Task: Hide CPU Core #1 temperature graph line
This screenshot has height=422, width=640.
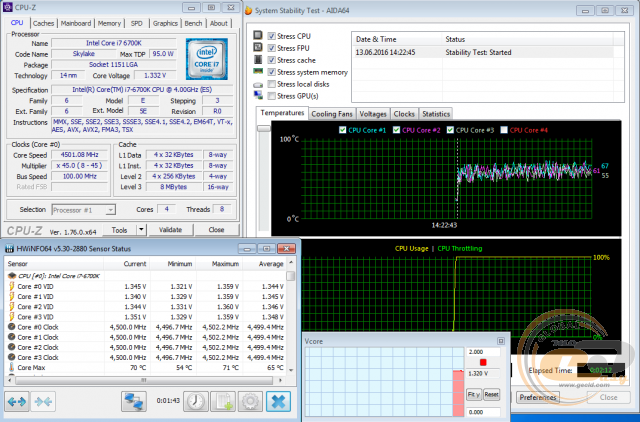Action: click(342, 130)
